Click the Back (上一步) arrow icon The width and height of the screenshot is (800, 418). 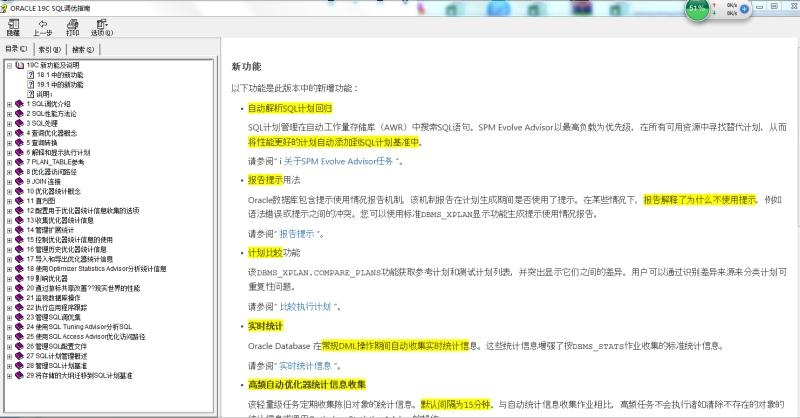[43, 23]
